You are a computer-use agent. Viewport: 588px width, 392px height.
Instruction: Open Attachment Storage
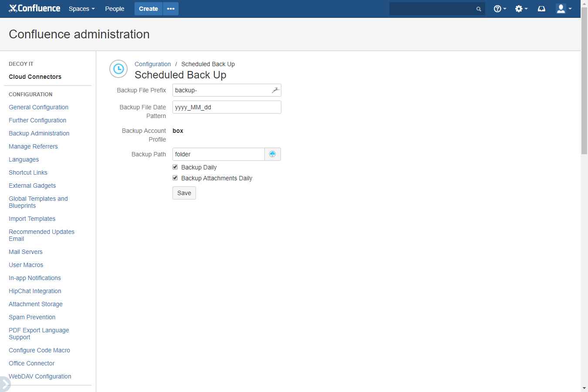(36, 304)
